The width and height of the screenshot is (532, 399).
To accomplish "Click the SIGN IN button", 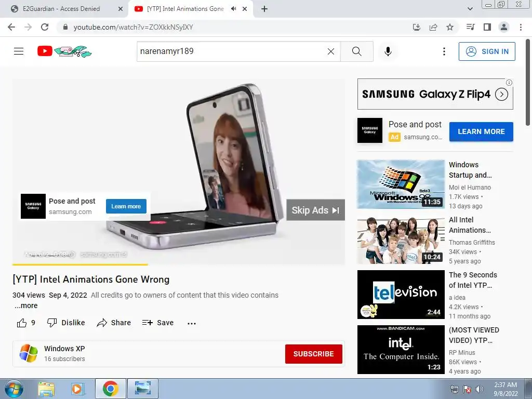I will pos(487,51).
